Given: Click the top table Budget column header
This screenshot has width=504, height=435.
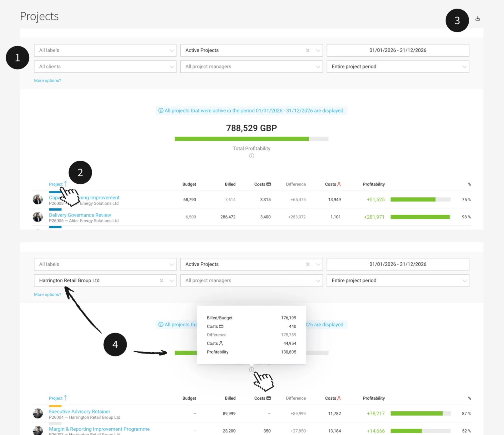Looking at the screenshot, I should click(x=189, y=184).
